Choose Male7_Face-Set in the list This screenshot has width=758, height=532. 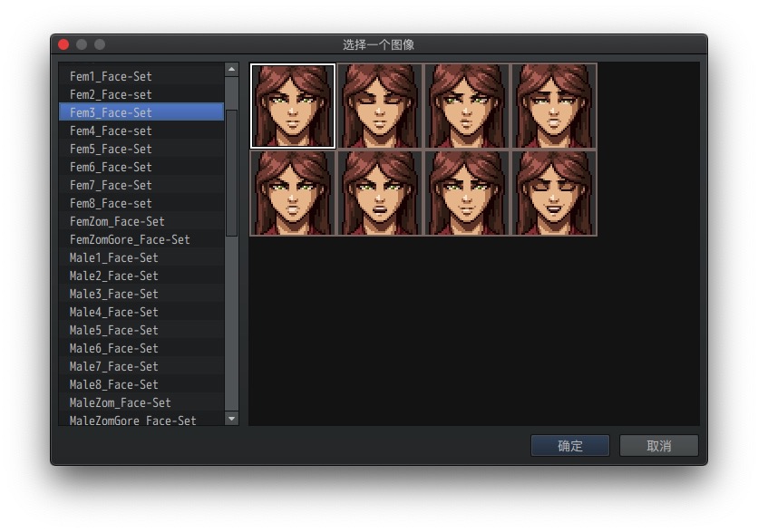141,366
